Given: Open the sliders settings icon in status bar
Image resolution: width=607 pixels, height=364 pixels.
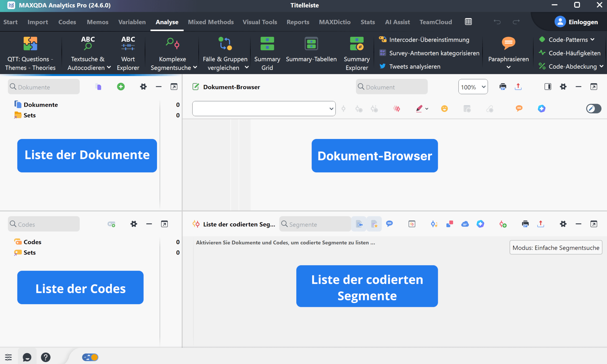Looking at the screenshot, I should click(8, 357).
